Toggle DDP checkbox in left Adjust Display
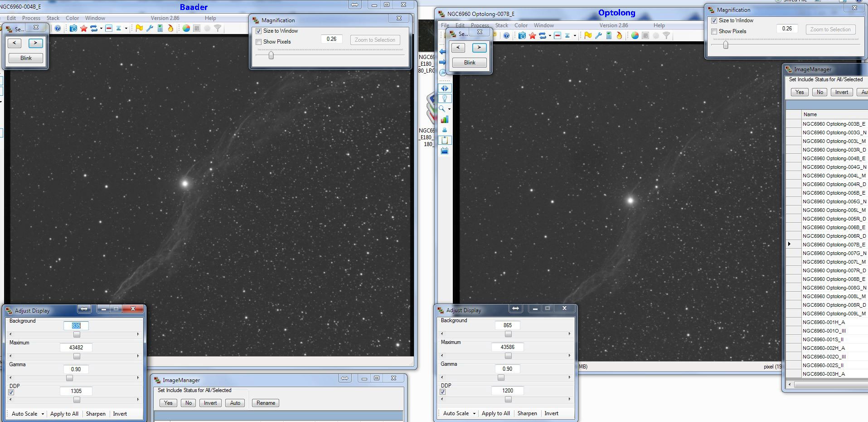This screenshot has width=868, height=422. [11, 392]
